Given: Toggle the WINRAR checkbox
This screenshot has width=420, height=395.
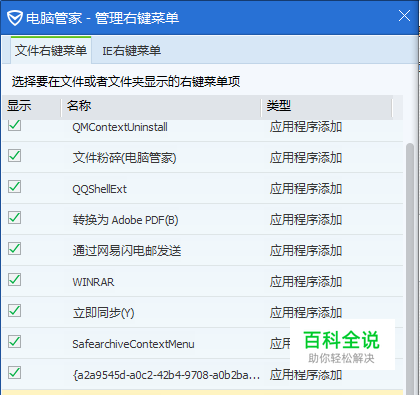Looking at the screenshot, I should [x=14, y=280].
